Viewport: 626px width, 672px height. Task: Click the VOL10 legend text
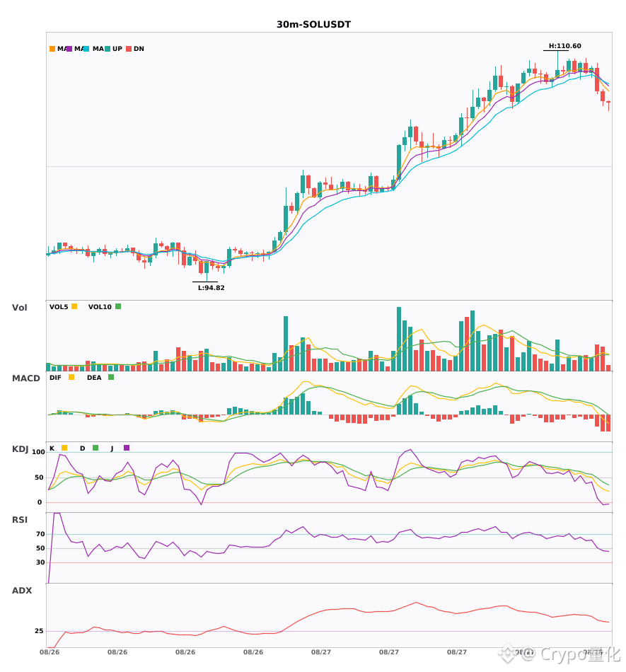[x=100, y=307]
